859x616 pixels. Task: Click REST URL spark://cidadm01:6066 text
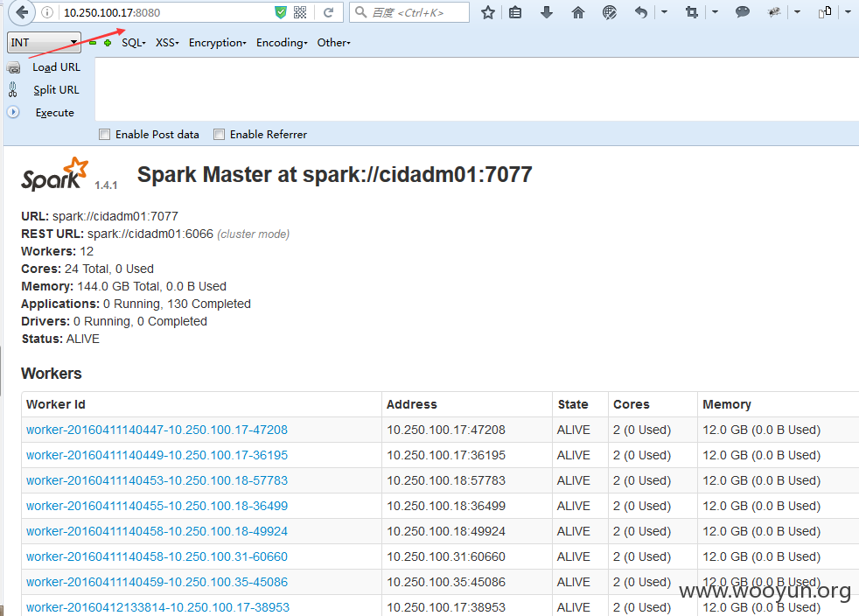point(150,234)
